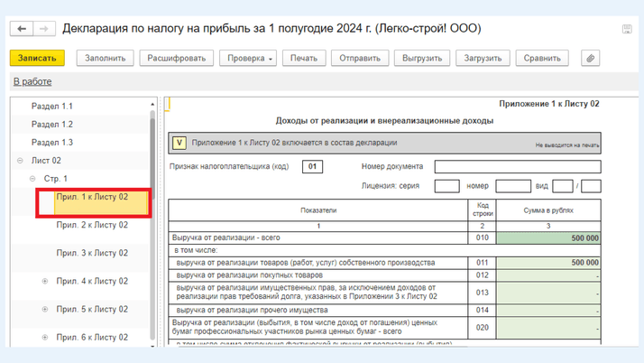This screenshot has width=644, height=363.
Task: Click the Сравнить button
Action: point(542,58)
